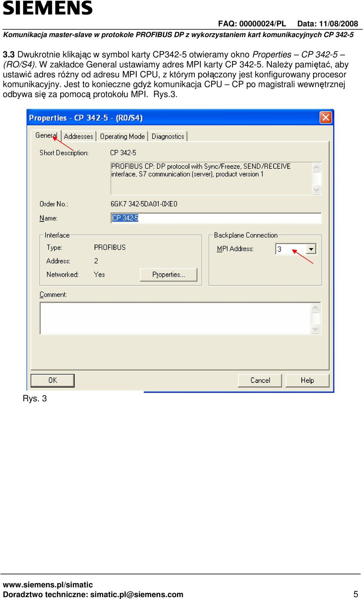Screen dimensions: 364x599
Task: Open the MPI Address dropdown
Action: pyautogui.click(x=311, y=249)
